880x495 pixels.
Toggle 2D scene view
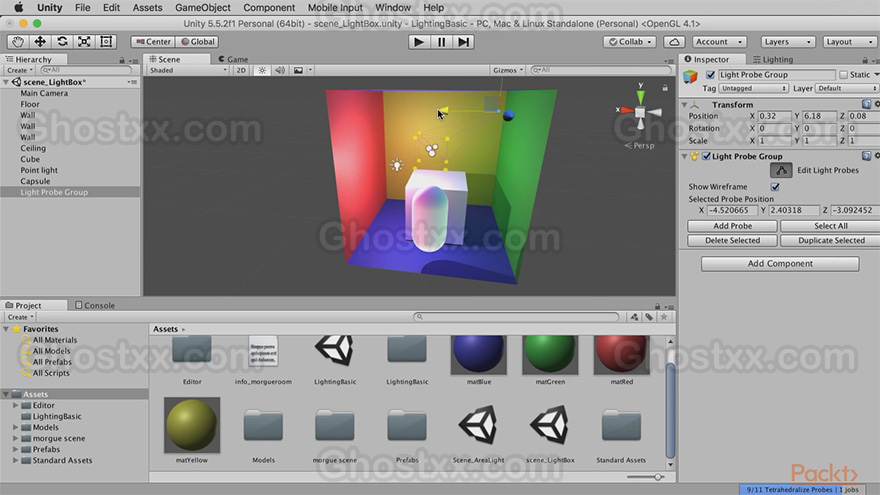[x=241, y=70]
